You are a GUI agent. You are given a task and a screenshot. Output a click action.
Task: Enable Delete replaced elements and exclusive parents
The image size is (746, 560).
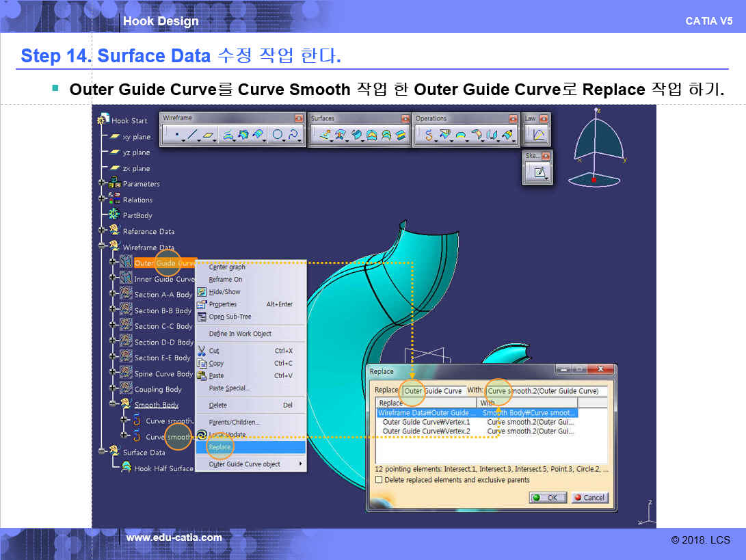click(x=379, y=480)
